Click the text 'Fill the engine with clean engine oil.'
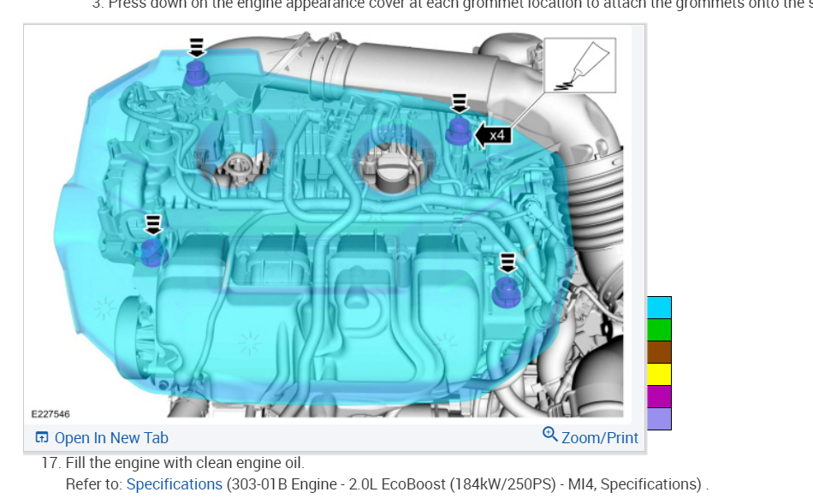 pyautogui.click(x=185, y=462)
